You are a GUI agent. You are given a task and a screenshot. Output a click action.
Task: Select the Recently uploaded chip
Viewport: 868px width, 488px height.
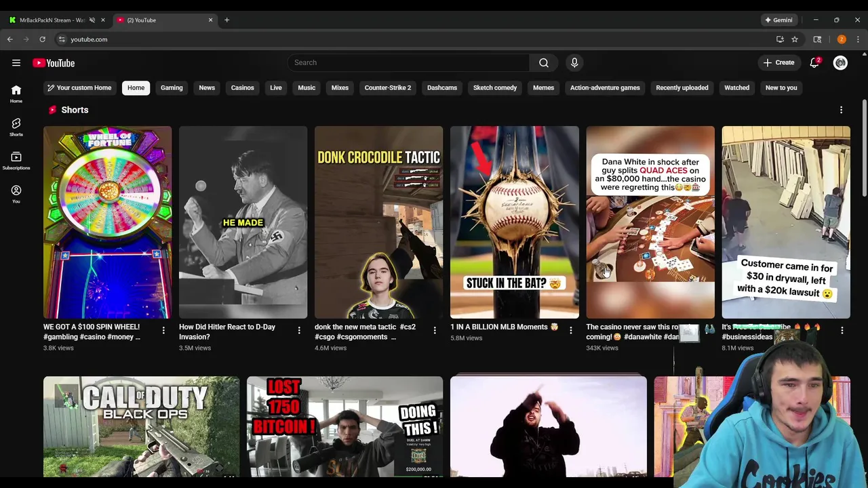[x=682, y=87]
